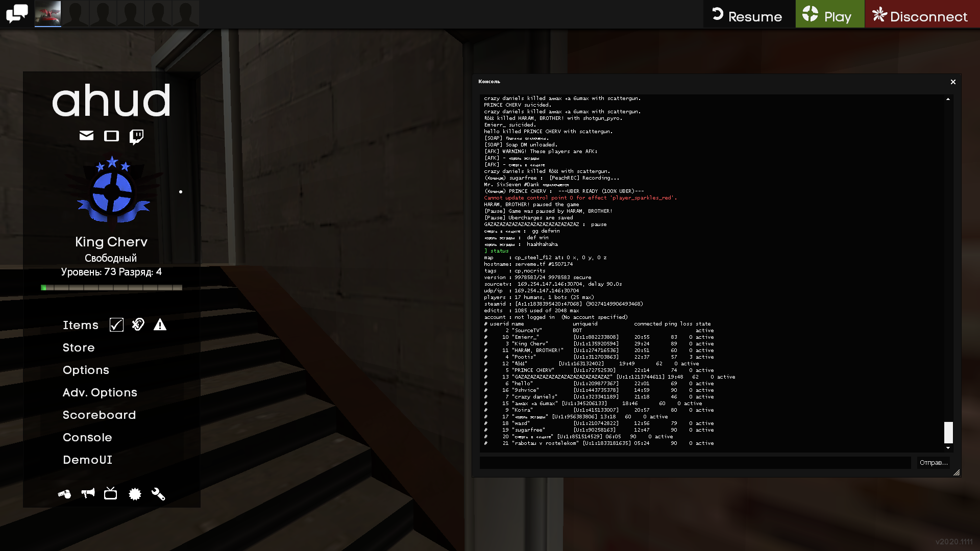Screen dimensions: 980x551
Task: Click the megaphone report icon
Action: [88, 493]
